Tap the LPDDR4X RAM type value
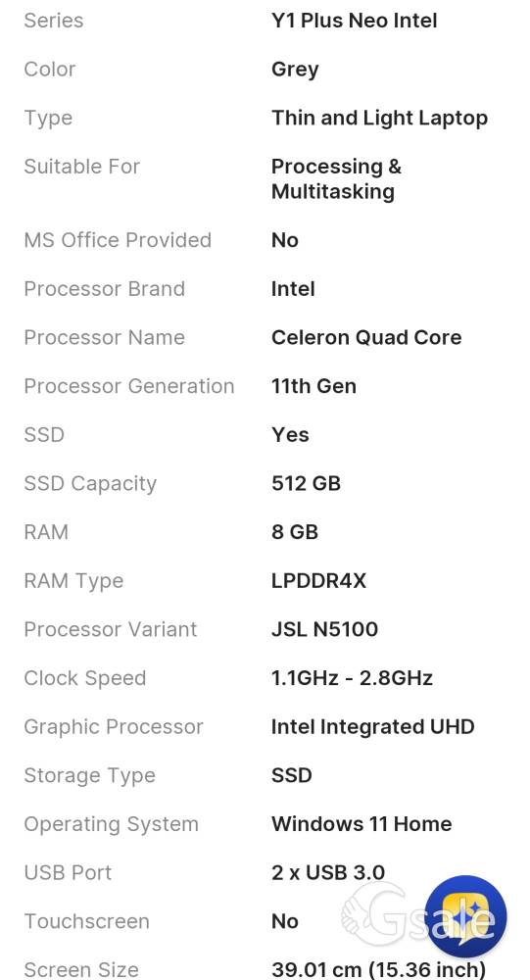Screen dimensions: 530x980 318,581
